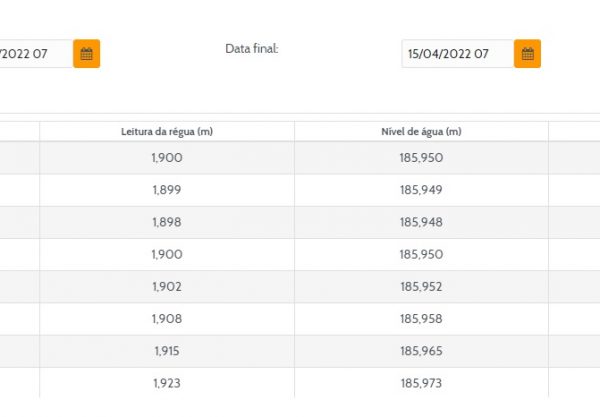600x417 pixels.
Task: Click the 185,952 water level cell
Action: 421,286
